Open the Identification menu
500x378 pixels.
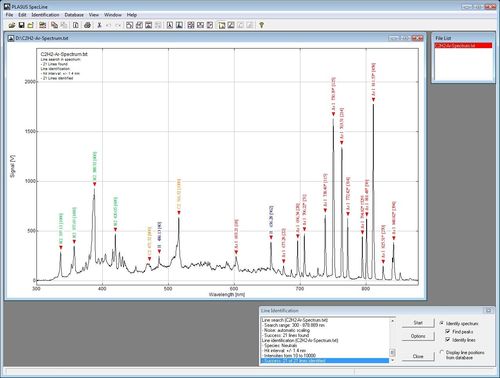[x=45, y=15]
